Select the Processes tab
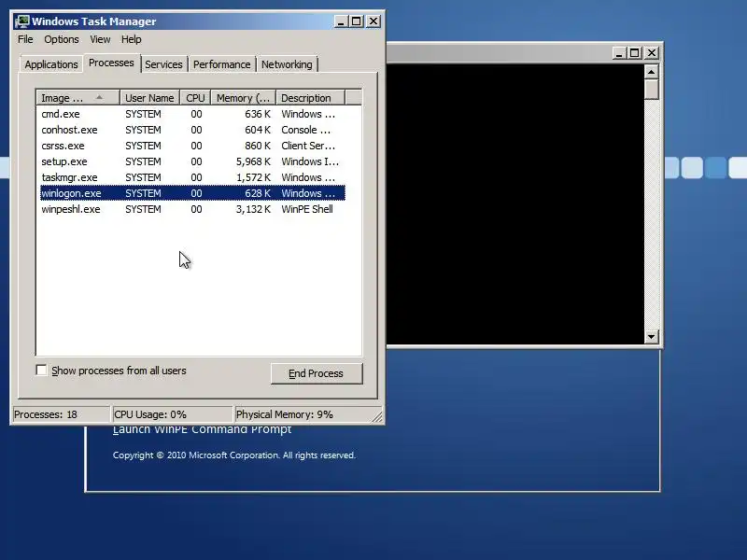This screenshot has width=747, height=560. (111, 63)
